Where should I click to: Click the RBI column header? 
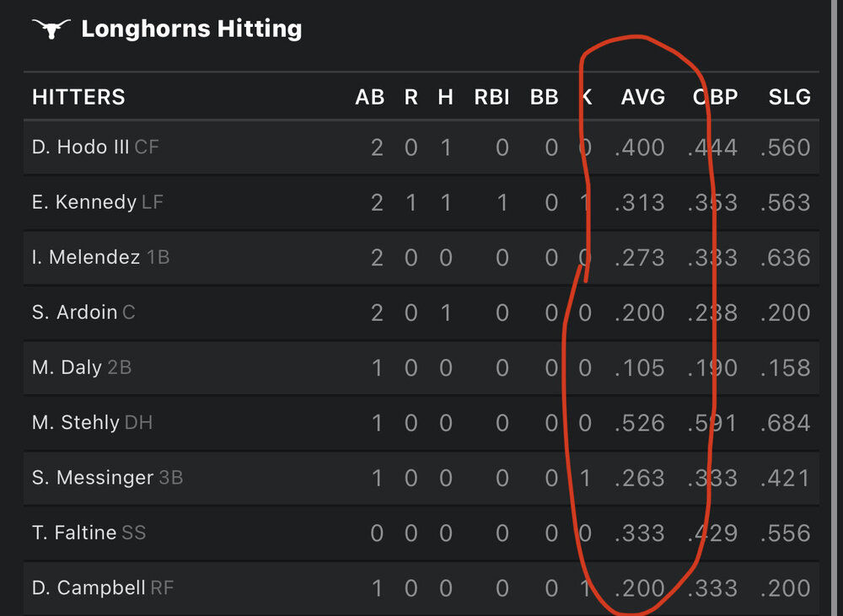point(491,97)
